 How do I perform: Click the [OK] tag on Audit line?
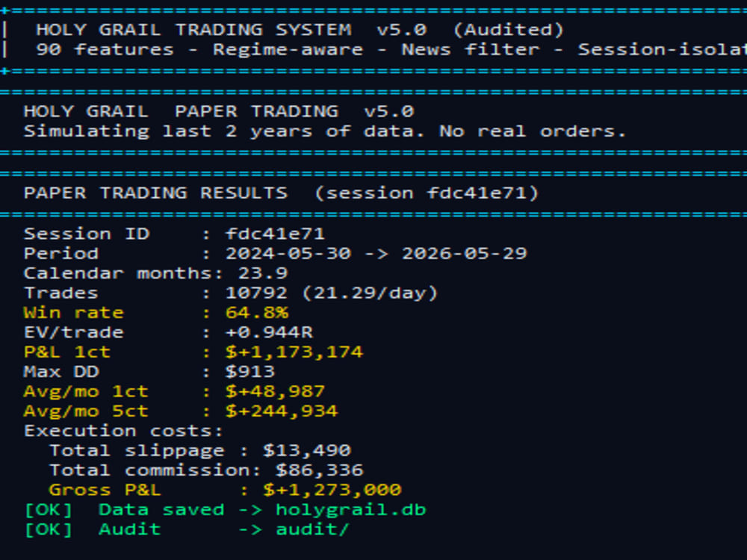pos(48,529)
